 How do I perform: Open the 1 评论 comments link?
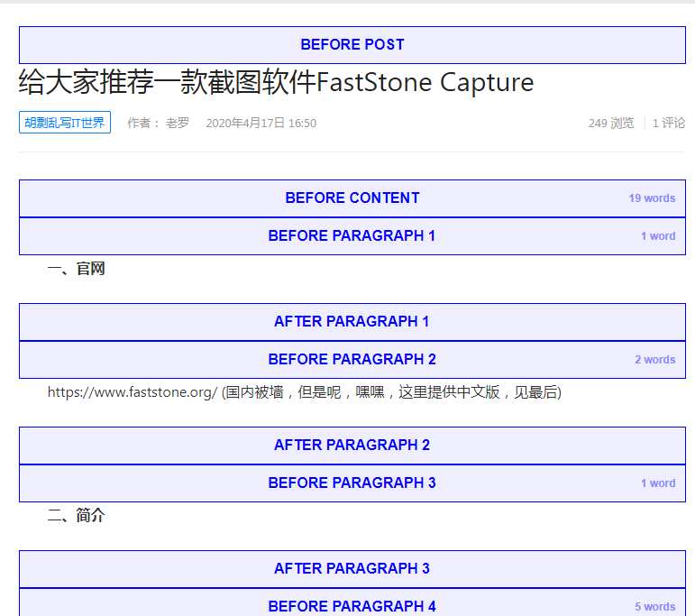(x=668, y=123)
